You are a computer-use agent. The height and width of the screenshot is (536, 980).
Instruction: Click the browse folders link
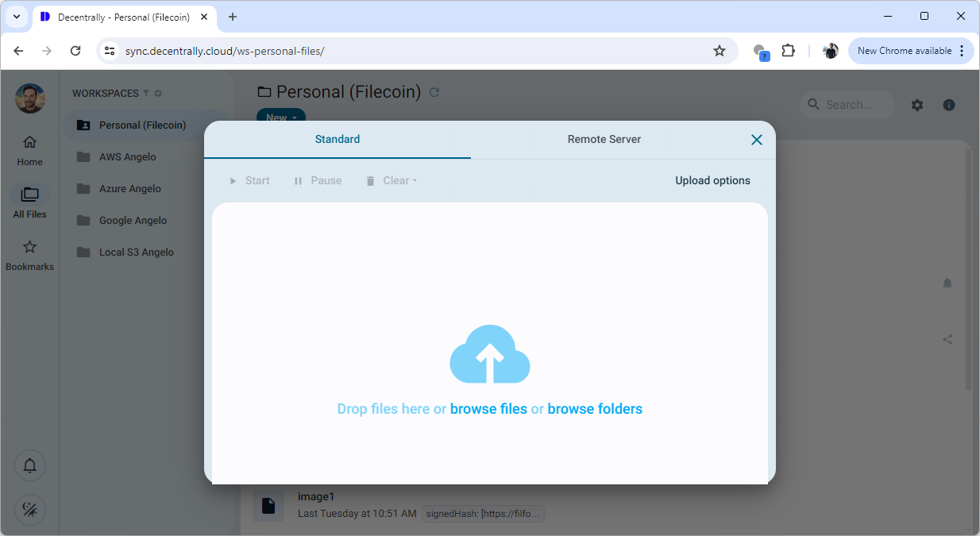(595, 409)
